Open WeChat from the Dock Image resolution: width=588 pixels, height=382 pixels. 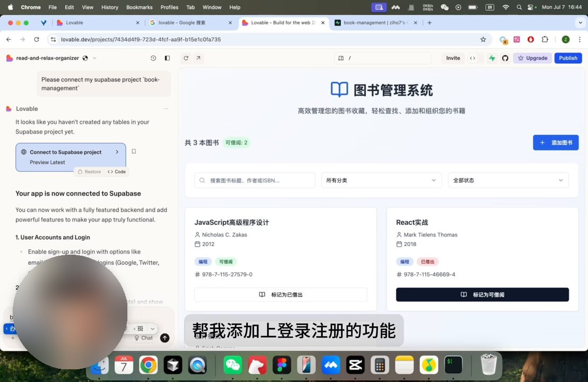click(x=232, y=364)
